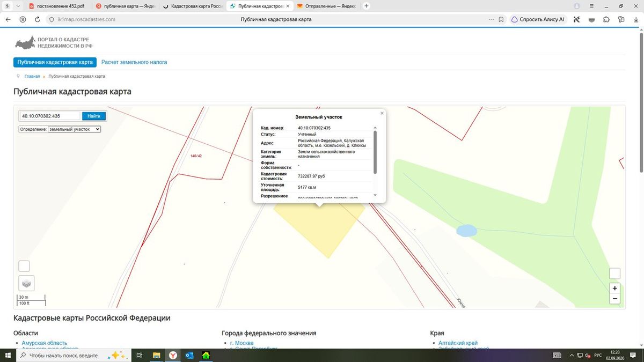The image size is (644, 362).
Task: Zoom out the map with minus button
Action: pyautogui.click(x=615, y=299)
